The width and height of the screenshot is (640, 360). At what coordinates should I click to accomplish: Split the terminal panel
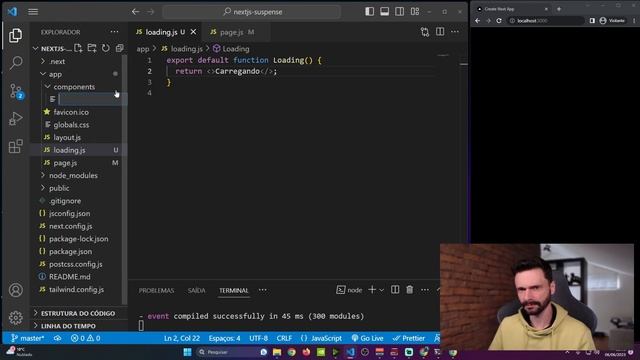pos(395,290)
